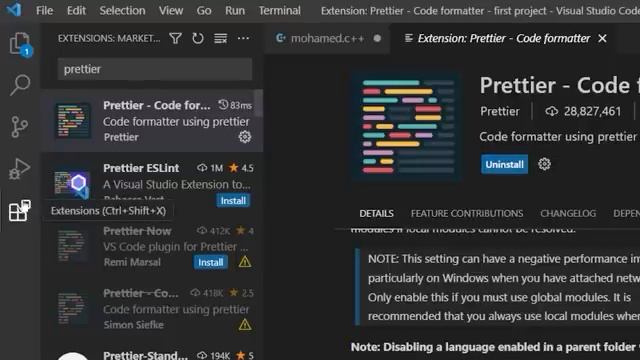
Task: Select Prettier - Code formatter in results list
Action: click(152, 121)
